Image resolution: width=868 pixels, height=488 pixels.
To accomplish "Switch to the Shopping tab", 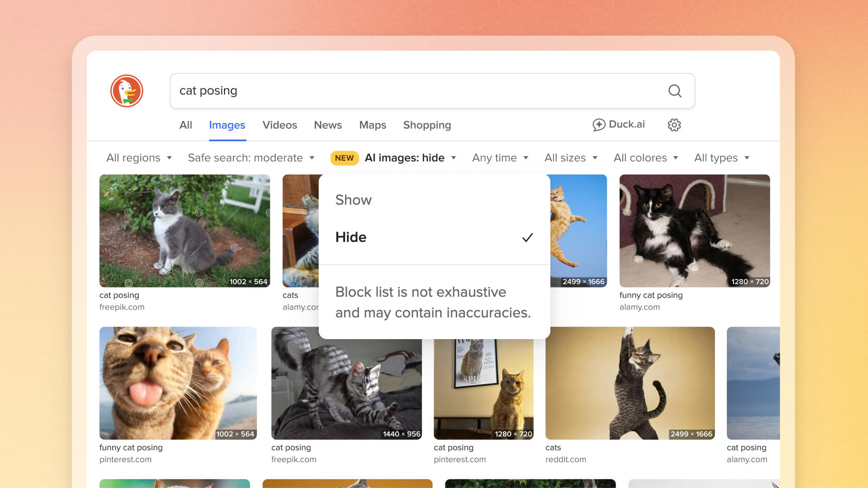I will point(427,125).
